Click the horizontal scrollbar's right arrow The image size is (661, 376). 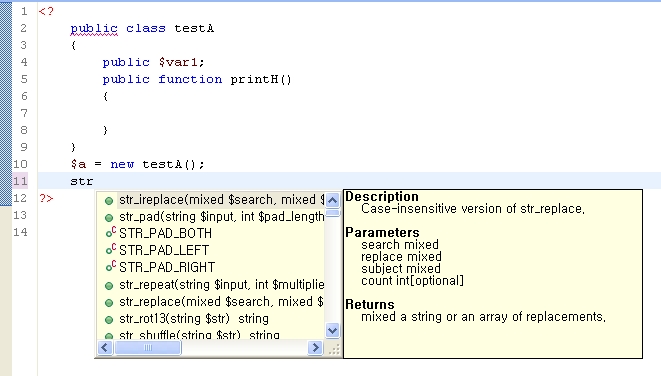pyautogui.click(x=315, y=348)
